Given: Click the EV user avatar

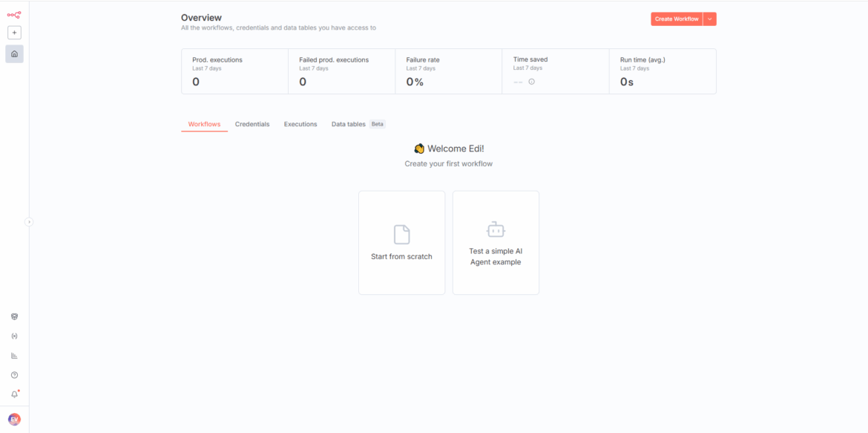Looking at the screenshot, I should pyautogui.click(x=14, y=420).
